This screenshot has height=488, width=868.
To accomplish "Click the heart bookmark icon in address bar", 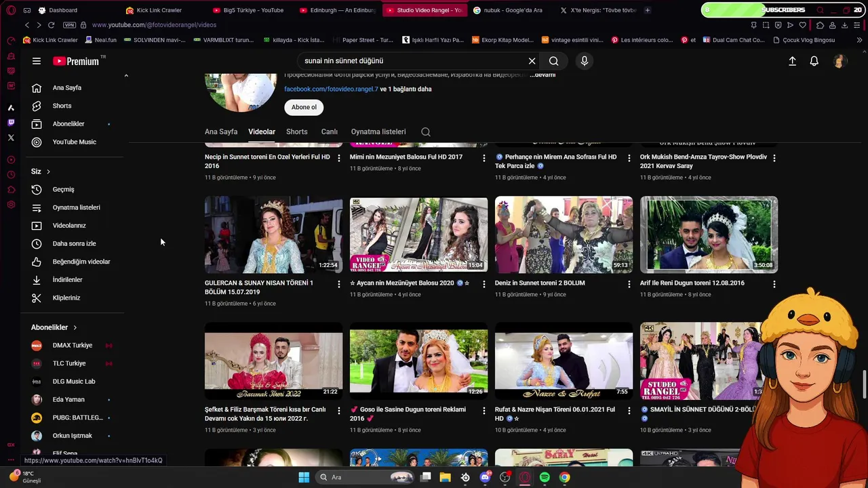I will [x=803, y=25].
